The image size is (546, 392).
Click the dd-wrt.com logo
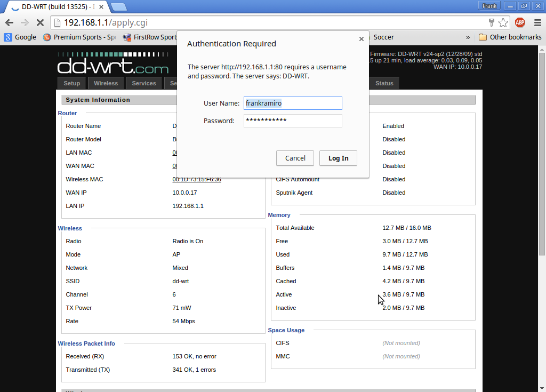click(113, 63)
